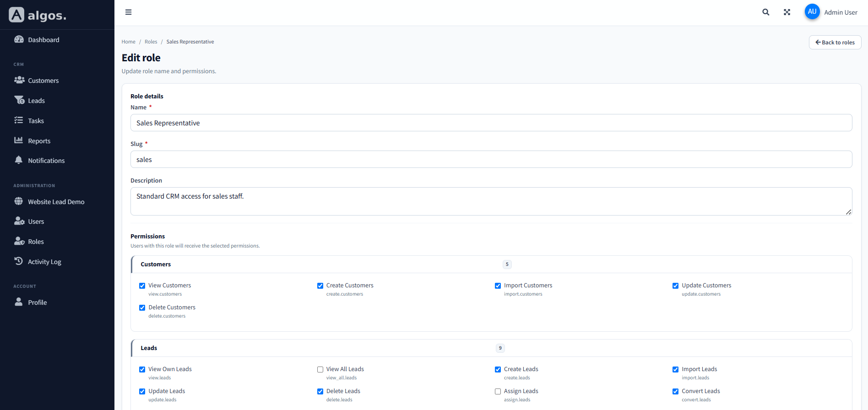Uncheck Create Leads permission
Image resolution: width=868 pixels, height=410 pixels.
498,369
